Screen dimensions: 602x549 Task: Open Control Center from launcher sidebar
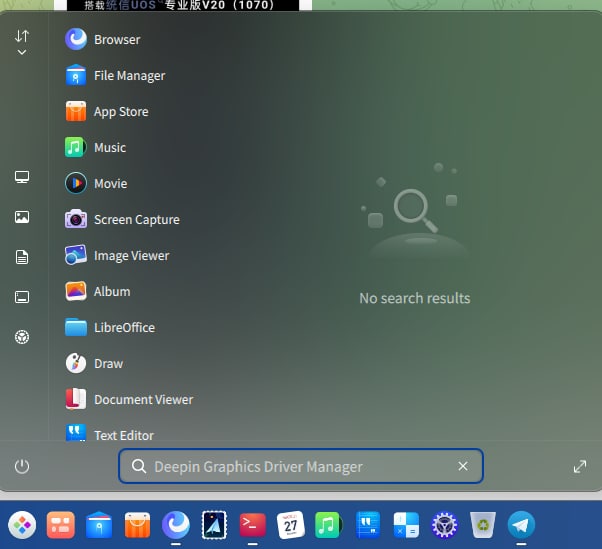(22, 337)
